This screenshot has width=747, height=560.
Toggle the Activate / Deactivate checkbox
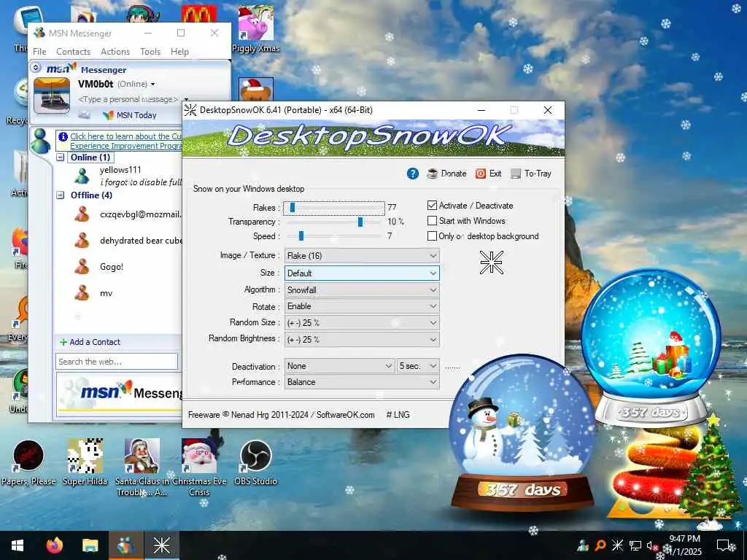432,205
